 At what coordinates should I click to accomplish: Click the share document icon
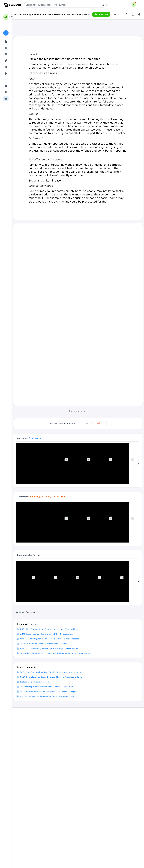pos(133,14)
